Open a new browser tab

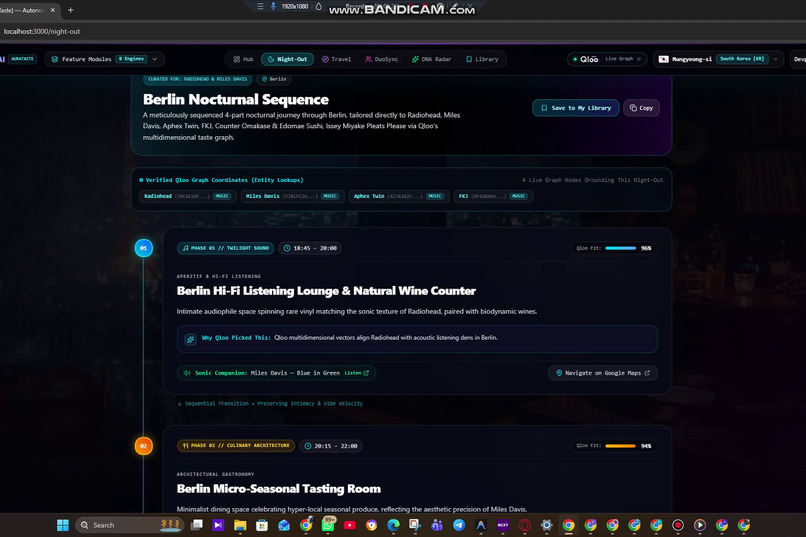coord(70,10)
